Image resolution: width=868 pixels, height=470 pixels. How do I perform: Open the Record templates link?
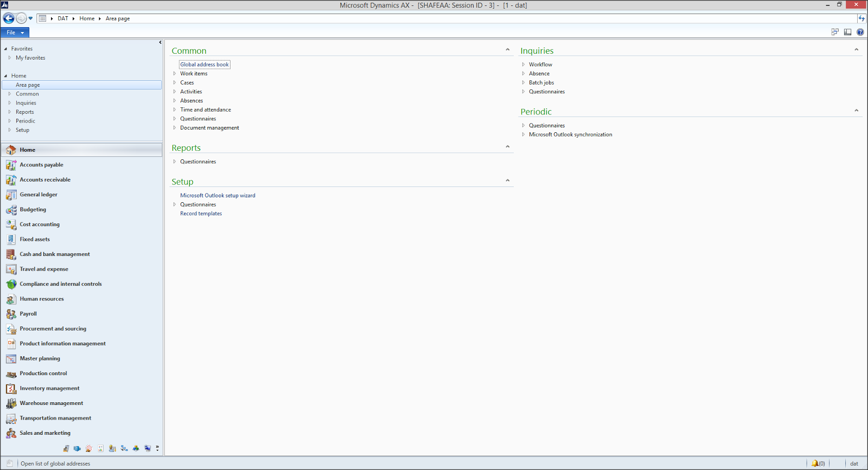pos(201,214)
